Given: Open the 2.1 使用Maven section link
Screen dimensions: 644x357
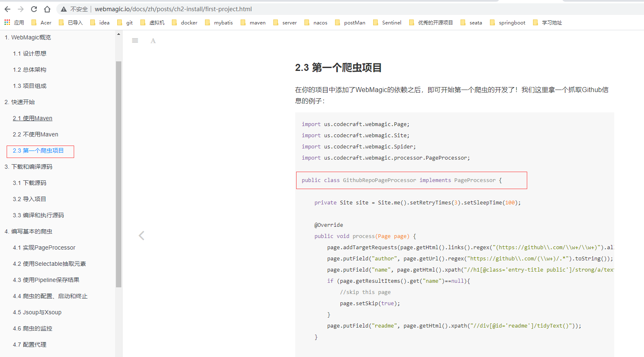Looking at the screenshot, I should click(32, 118).
